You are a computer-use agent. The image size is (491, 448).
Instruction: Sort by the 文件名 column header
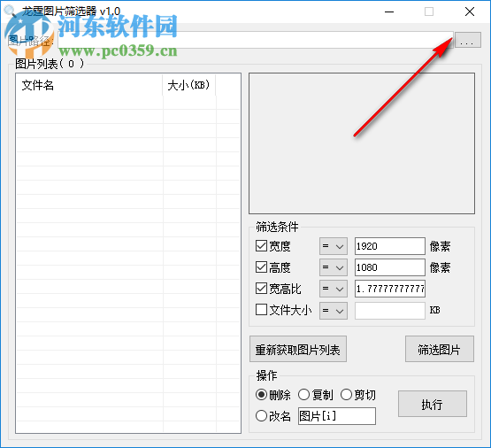point(89,85)
